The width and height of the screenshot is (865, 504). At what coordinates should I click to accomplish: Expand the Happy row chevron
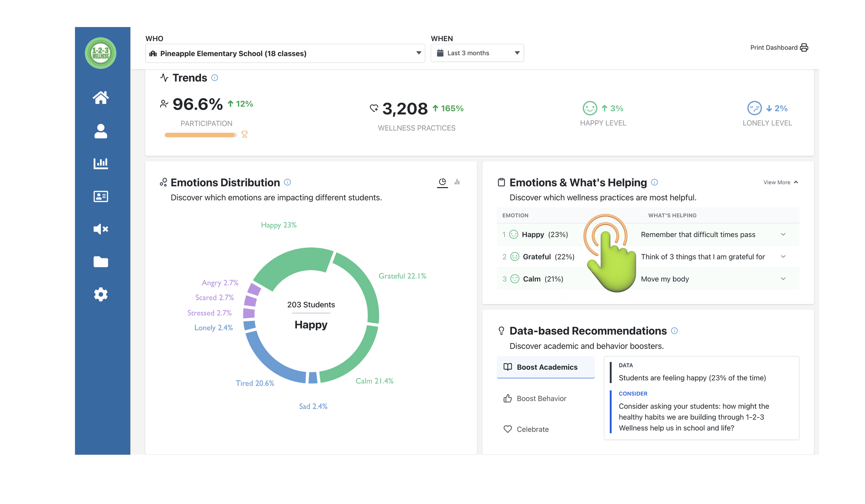(783, 234)
